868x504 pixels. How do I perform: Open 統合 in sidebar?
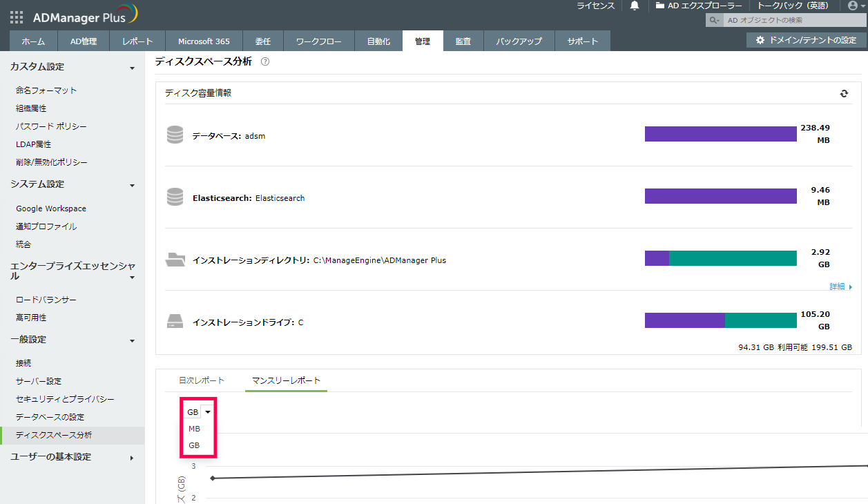[x=24, y=244]
